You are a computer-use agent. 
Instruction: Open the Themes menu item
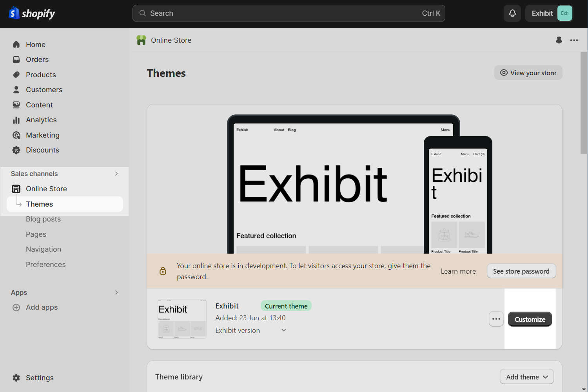click(x=65, y=204)
